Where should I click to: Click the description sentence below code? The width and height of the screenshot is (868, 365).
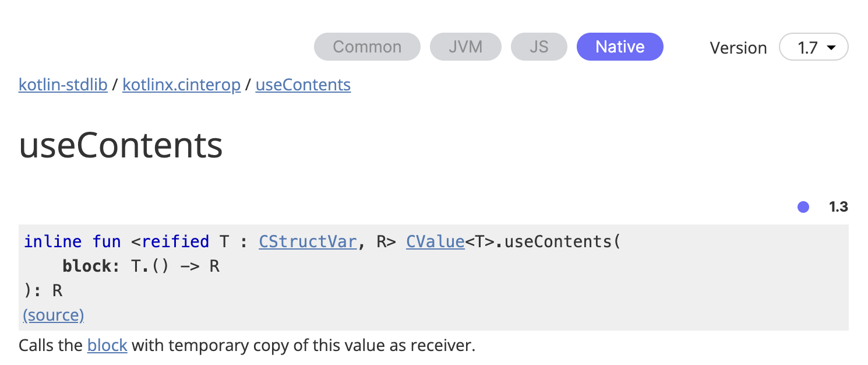(x=247, y=346)
